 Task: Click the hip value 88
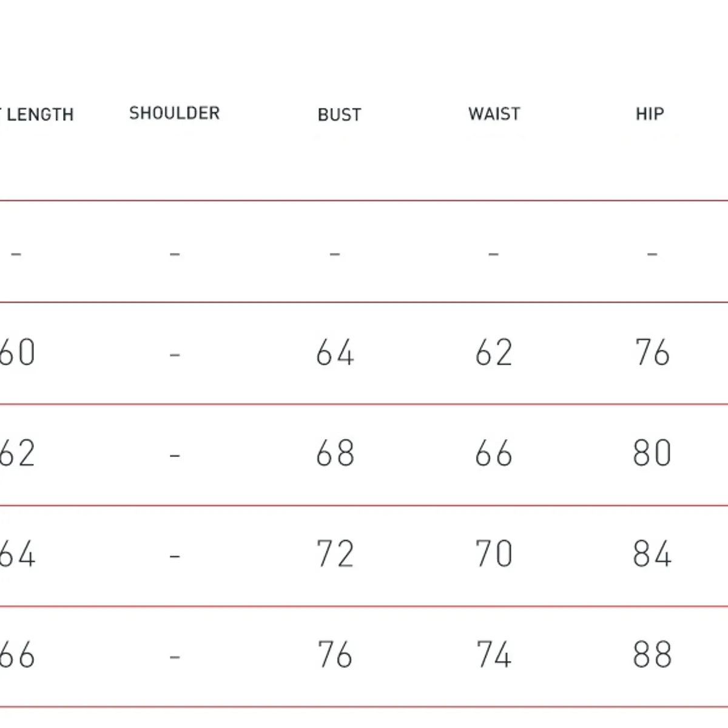pyautogui.click(x=652, y=655)
